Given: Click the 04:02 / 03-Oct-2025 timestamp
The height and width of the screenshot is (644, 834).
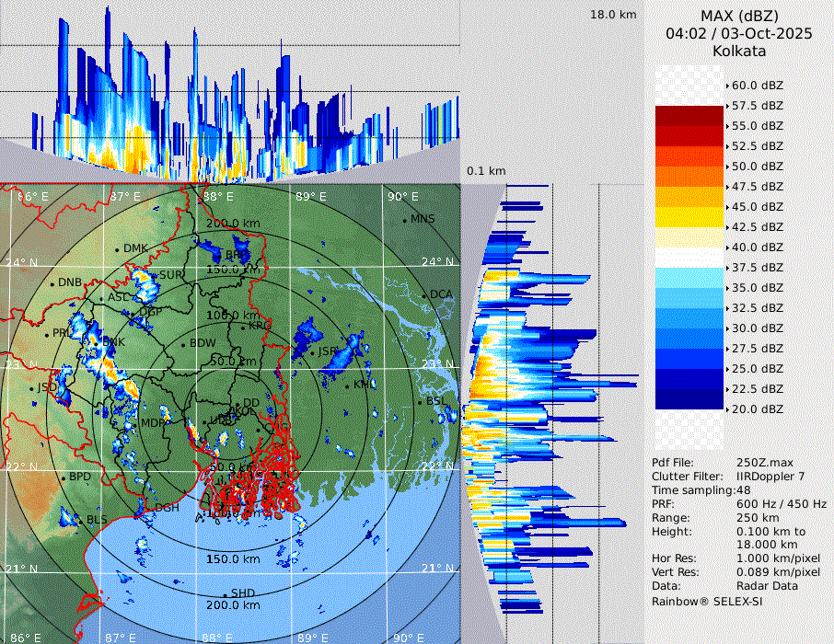Looking at the screenshot, I should (739, 33).
